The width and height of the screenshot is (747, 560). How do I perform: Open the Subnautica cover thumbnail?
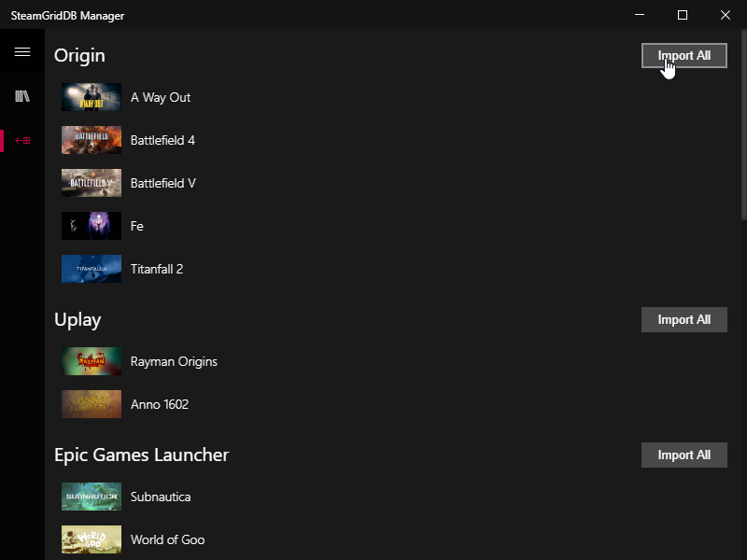(92, 497)
